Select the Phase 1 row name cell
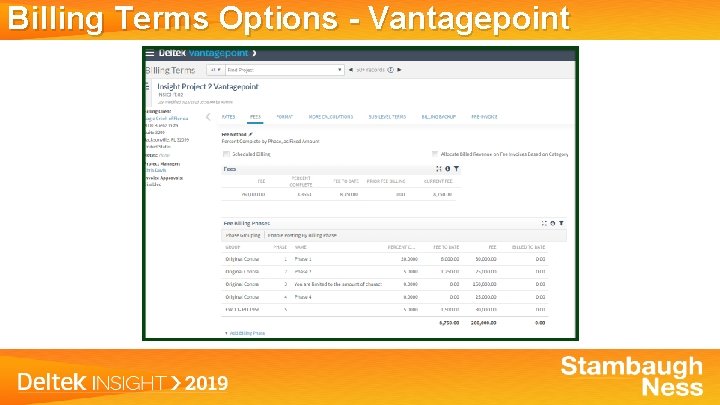Image resolution: width=720 pixels, height=405 pixels. point(303,259)
